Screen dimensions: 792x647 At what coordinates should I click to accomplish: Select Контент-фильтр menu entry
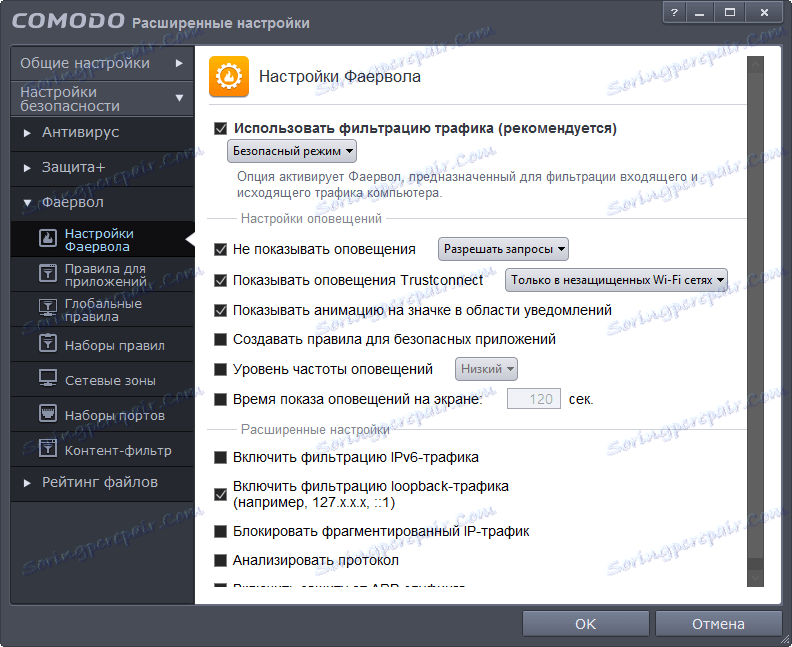click(102, 450)
